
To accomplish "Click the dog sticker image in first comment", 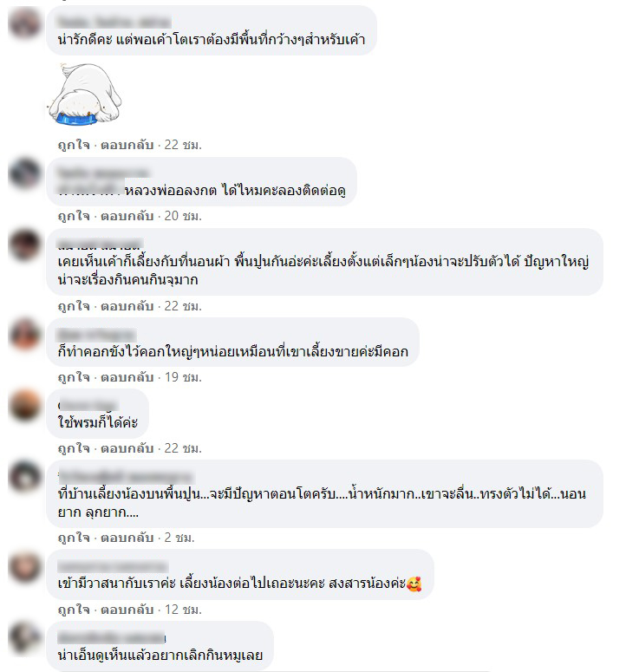I will tap(85, 95).
